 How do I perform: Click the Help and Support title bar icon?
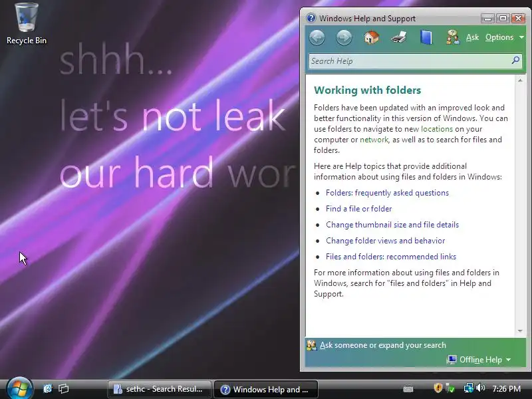pos(311,18)
